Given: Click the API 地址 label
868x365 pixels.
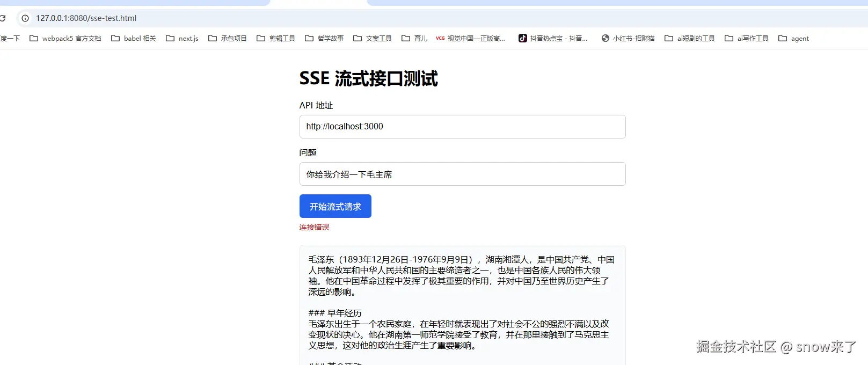Looking at the screenshot, I should pyautogui.click(x=316, y=106).
